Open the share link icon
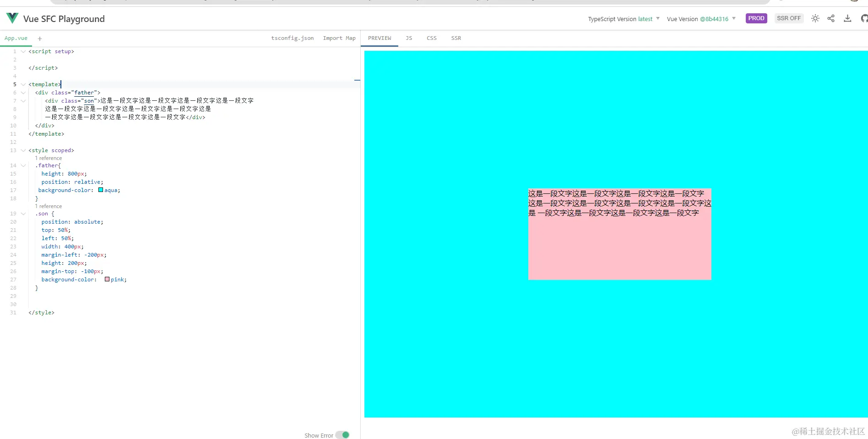 click(x=831, y=18)
